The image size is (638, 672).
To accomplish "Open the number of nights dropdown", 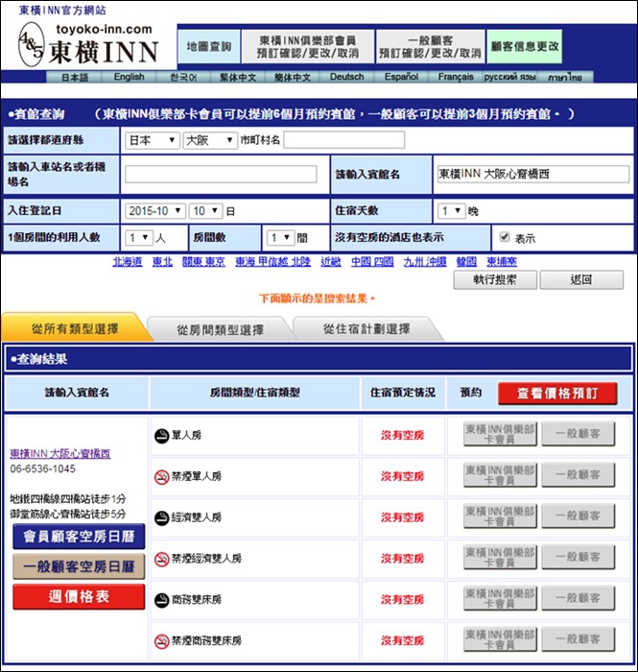I will (x=451, y=211).
